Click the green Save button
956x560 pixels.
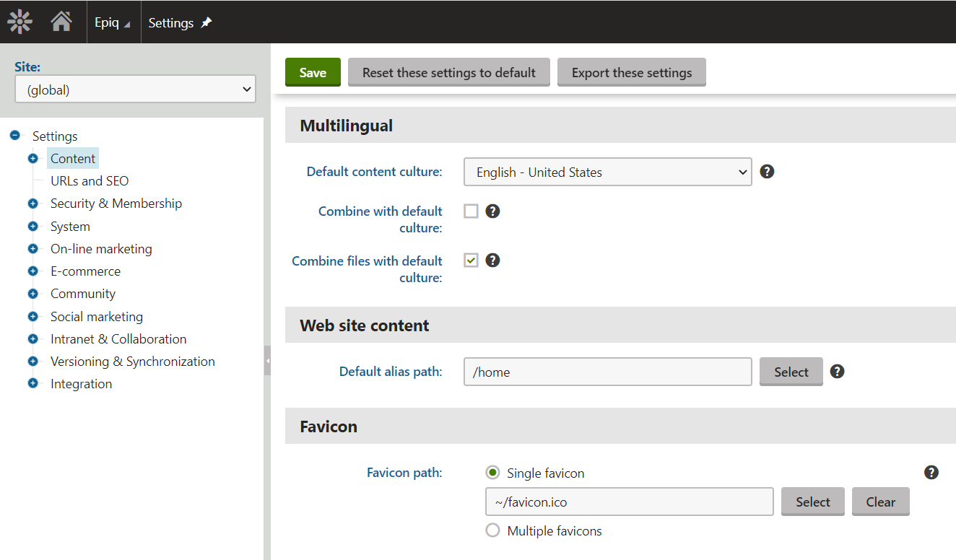coord(313,73)
